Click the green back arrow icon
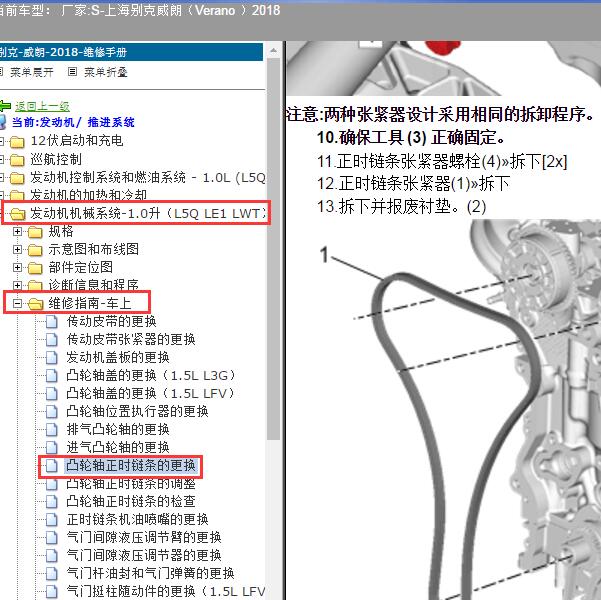601x600 pixels. point(5,106)
